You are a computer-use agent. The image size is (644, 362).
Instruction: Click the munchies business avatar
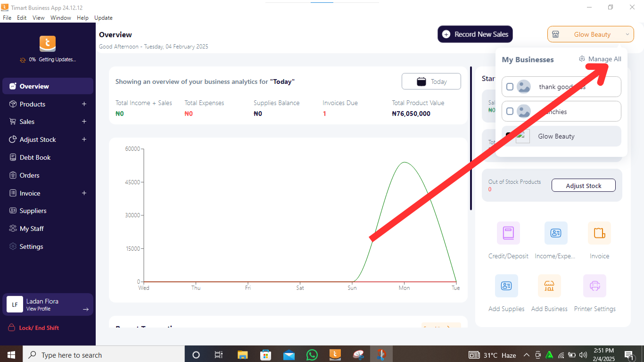click(524, 111)
